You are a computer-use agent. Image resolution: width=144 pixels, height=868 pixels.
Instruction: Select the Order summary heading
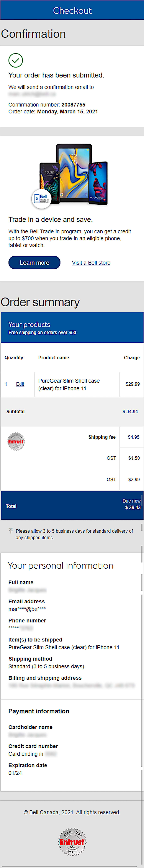[40, 302]
